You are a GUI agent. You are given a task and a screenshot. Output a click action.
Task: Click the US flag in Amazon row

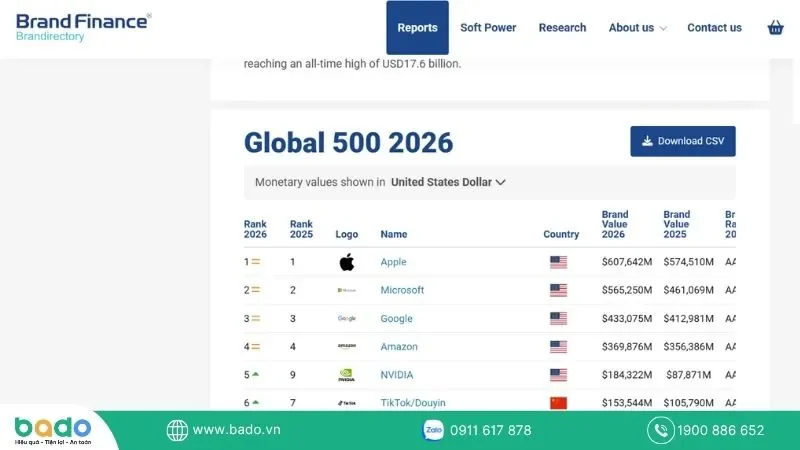click(x=558, y=347)
